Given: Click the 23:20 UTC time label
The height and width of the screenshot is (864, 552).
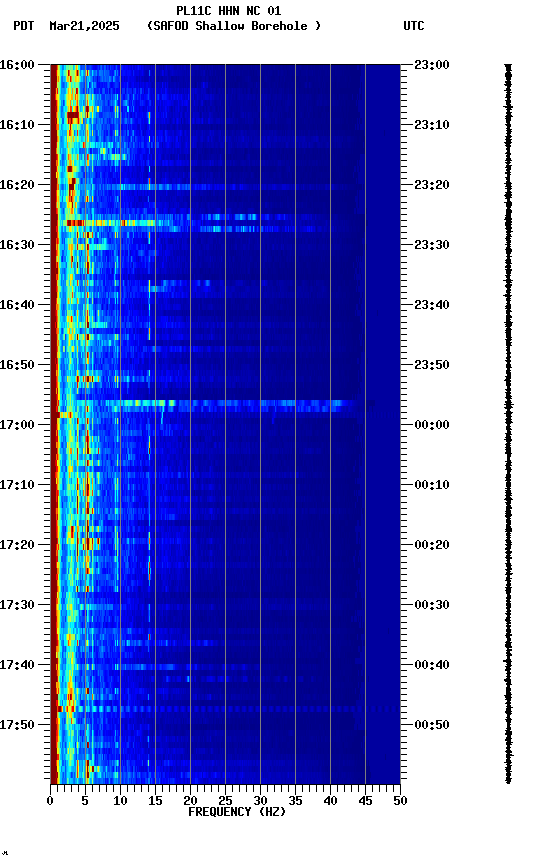Looking at the screenshot, I should 432,185.
